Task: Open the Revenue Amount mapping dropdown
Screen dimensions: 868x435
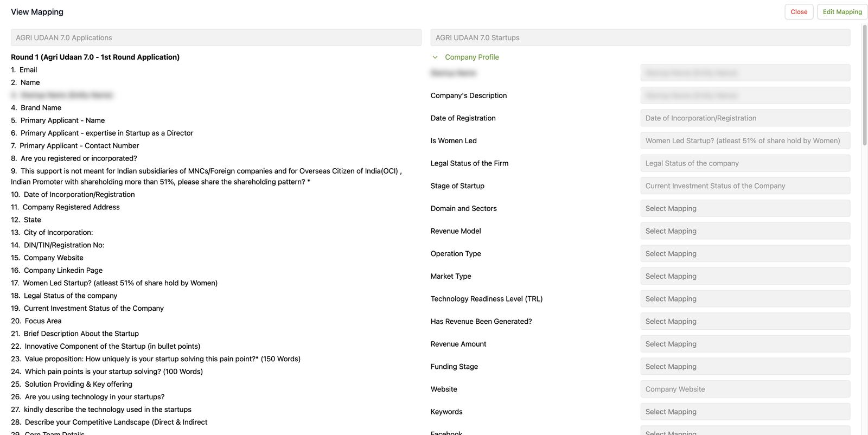Action: (x=745, y=344)
